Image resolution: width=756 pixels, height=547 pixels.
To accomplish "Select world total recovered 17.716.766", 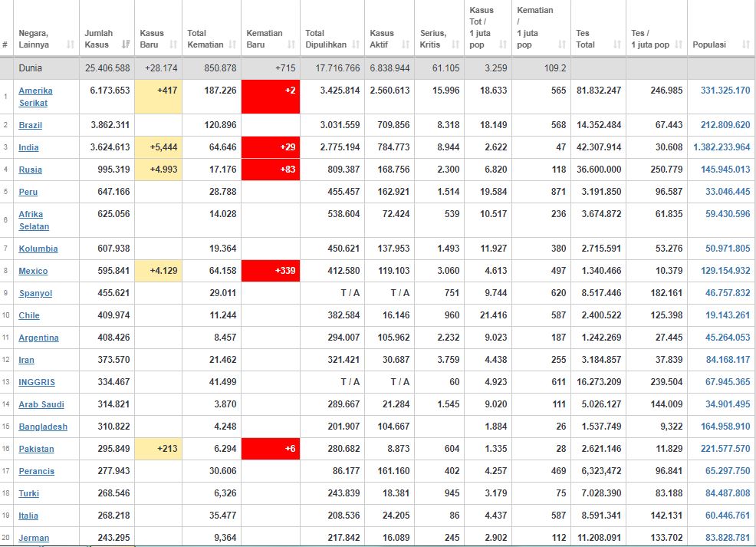I will (x=337, y=68).
